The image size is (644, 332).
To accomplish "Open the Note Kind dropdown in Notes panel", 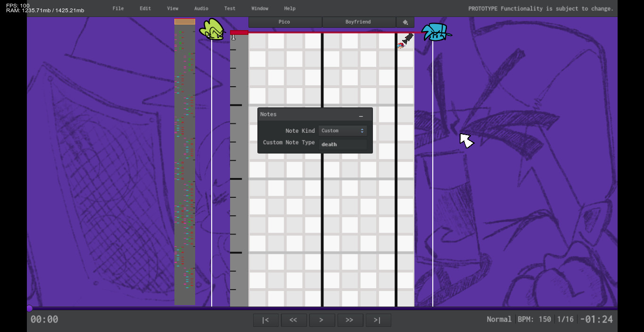I will click(339, 130).
